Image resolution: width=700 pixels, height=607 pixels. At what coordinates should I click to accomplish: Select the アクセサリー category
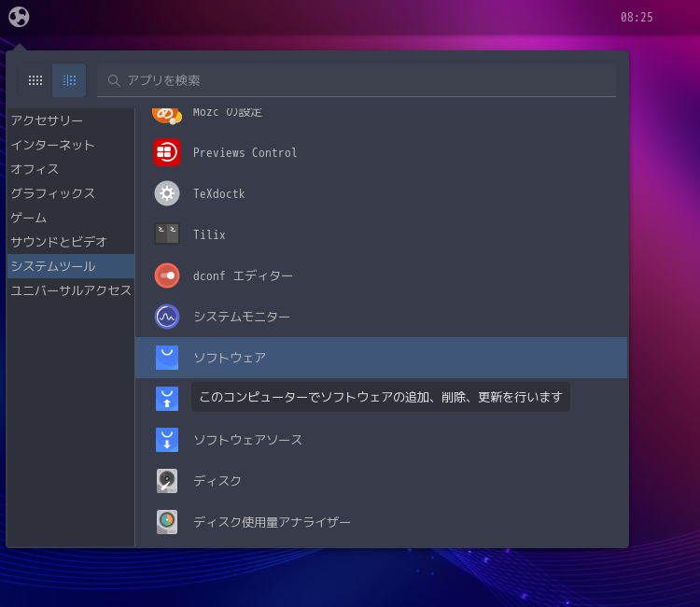(x=71, y=120)
